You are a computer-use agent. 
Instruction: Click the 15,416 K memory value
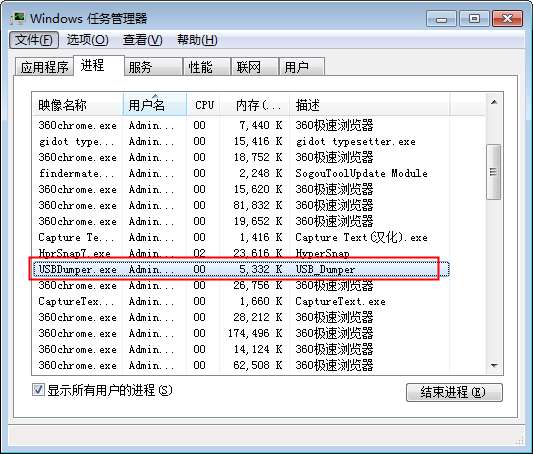click(x=258, y=141)
